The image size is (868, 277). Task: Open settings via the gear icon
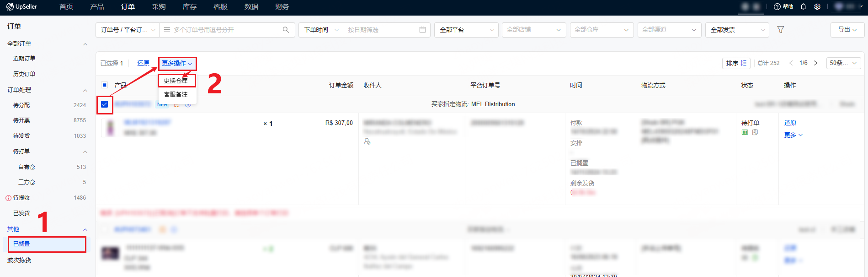tap(817, 7)
